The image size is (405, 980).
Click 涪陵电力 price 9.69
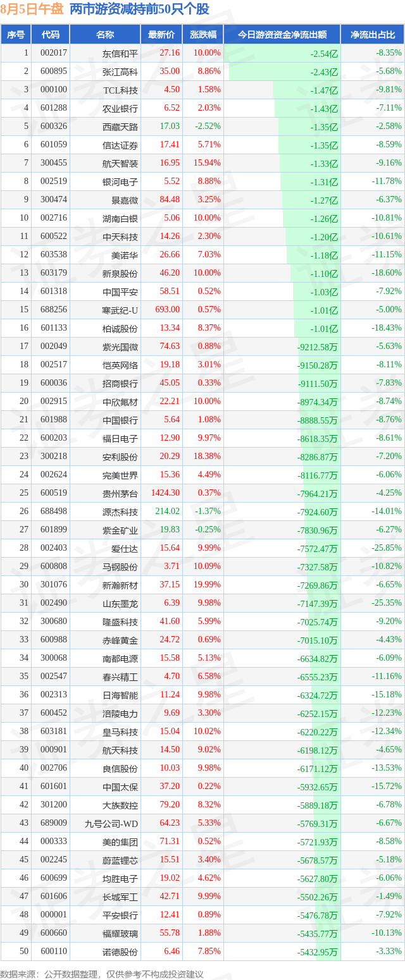pyautogui.click(x=172, y=713)
